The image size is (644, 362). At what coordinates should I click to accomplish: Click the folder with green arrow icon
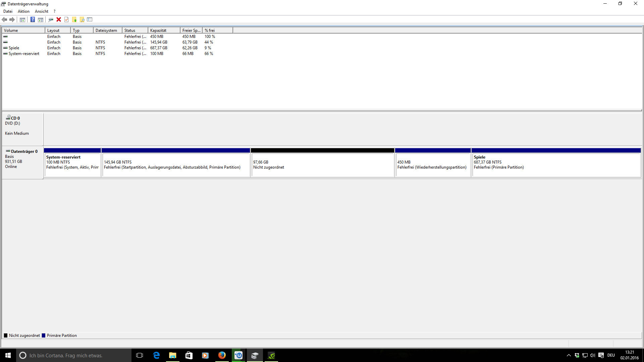[74, 19]
